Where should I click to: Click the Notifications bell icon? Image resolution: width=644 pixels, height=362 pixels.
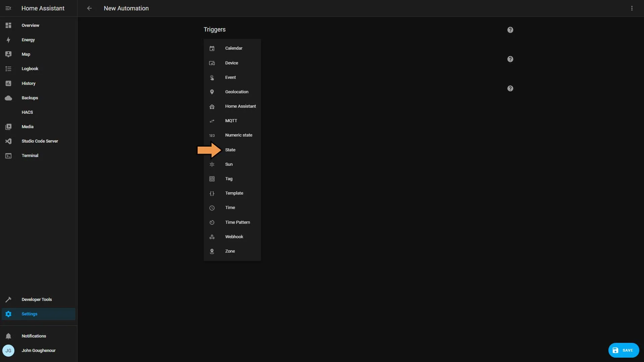pos(8,336)
